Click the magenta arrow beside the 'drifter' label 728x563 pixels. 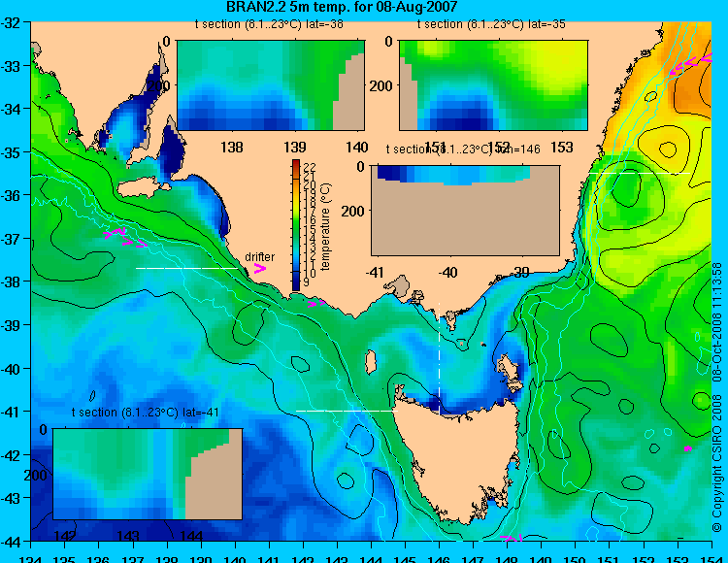coord(259,268)
